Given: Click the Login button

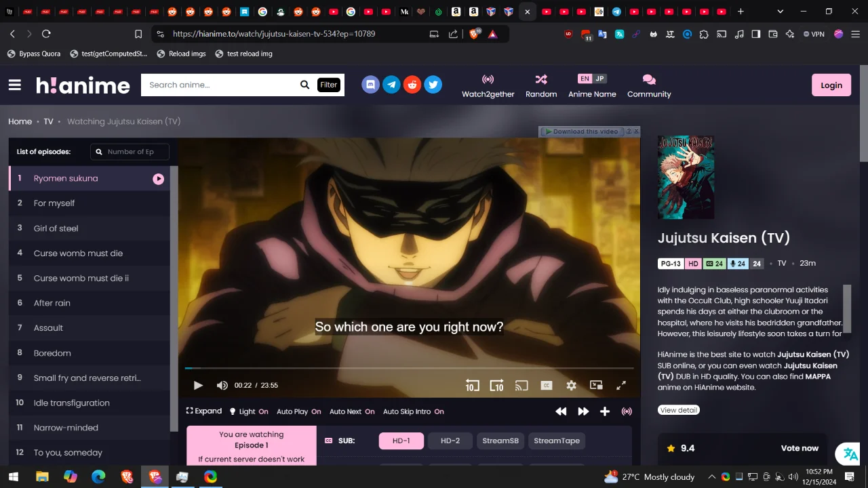Looking at the screenshot, I should [x=831, y=85].
